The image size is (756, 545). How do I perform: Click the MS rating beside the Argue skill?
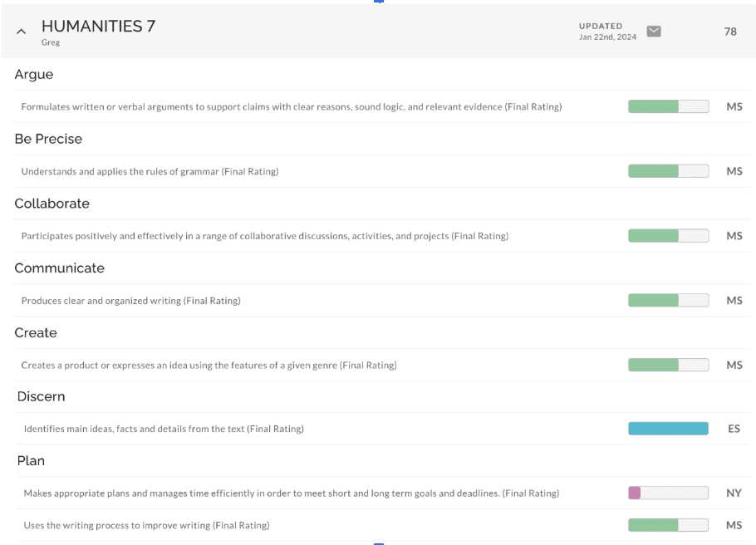point(733,106)
